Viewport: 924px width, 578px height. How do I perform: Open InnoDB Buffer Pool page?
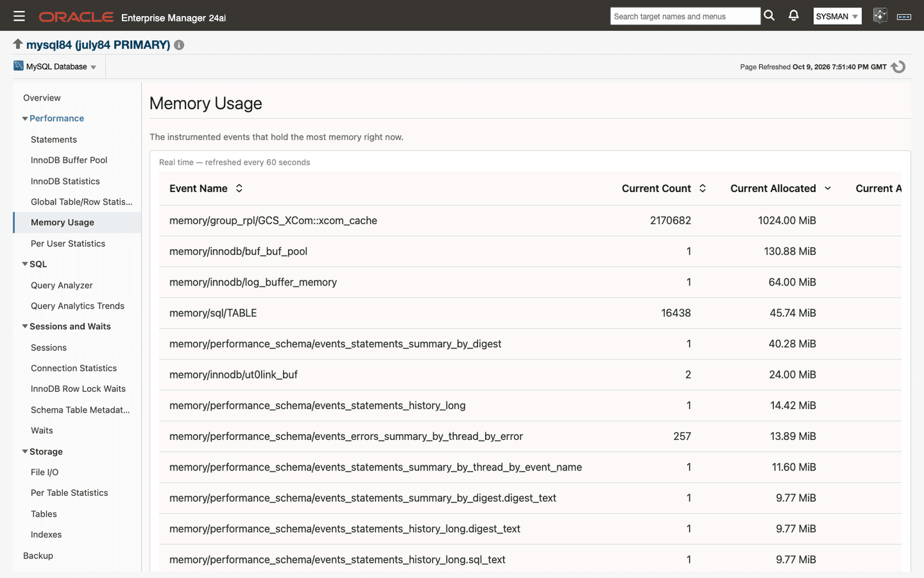[69, 160]
